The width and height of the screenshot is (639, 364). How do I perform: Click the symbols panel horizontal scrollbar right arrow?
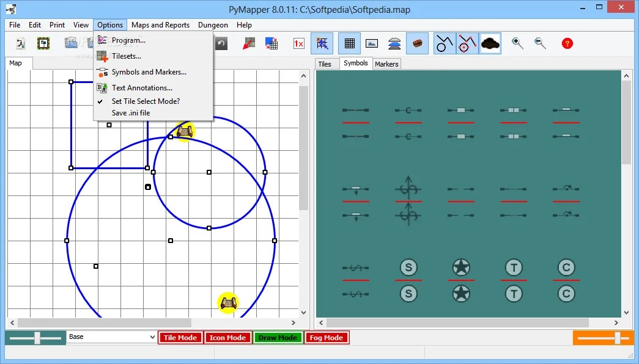[x=616, y=322]
